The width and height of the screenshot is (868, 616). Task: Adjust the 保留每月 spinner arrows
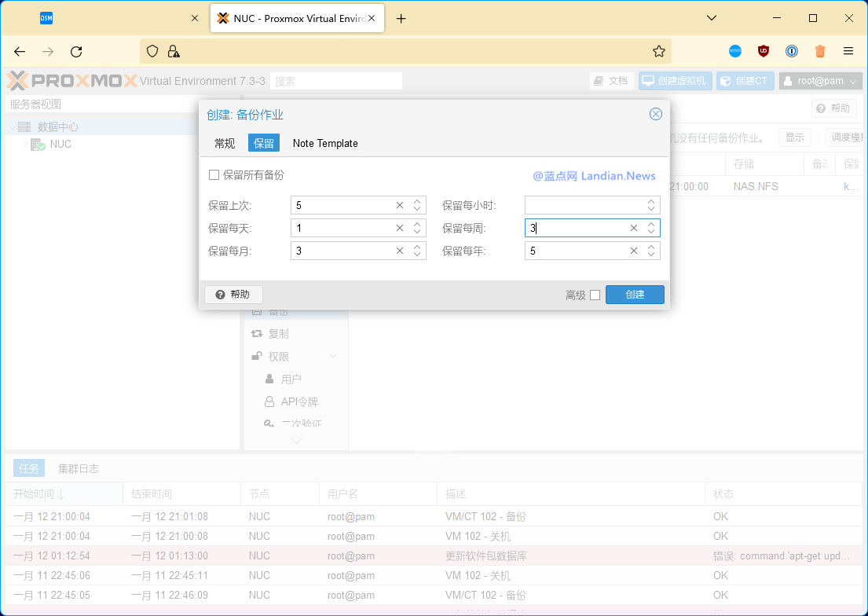point(417,251)
